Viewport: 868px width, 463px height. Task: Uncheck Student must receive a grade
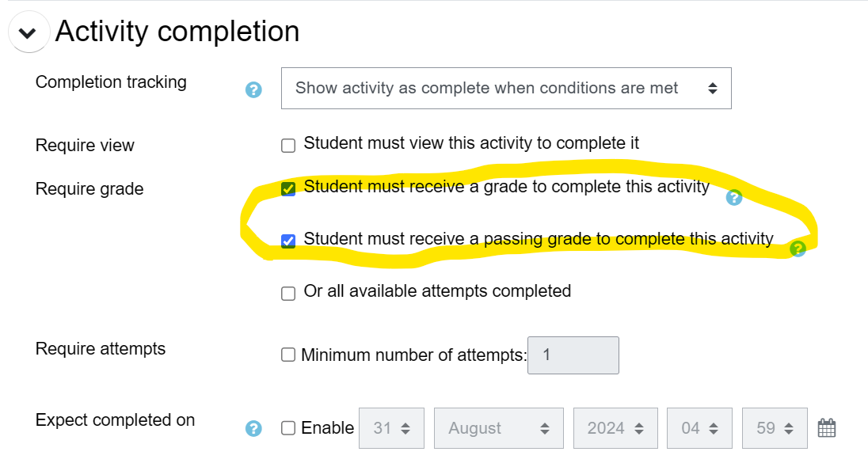(x=288, y=188)
